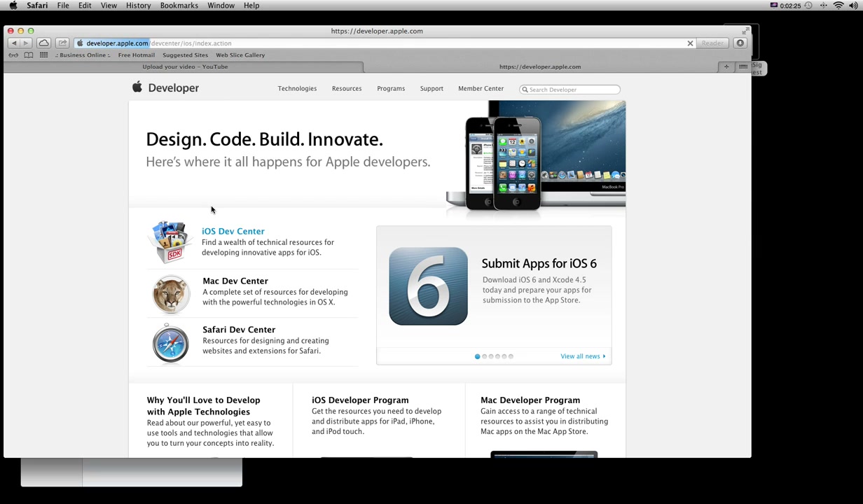Select the fourth news carousel dot
Viewport: 863px width, 504px height.
(497, 357)
